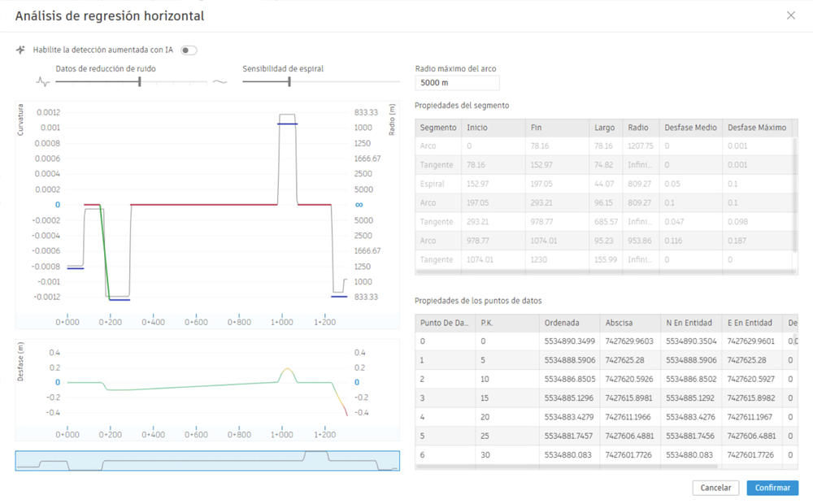Cancel the regression analysis

[715, 488]
